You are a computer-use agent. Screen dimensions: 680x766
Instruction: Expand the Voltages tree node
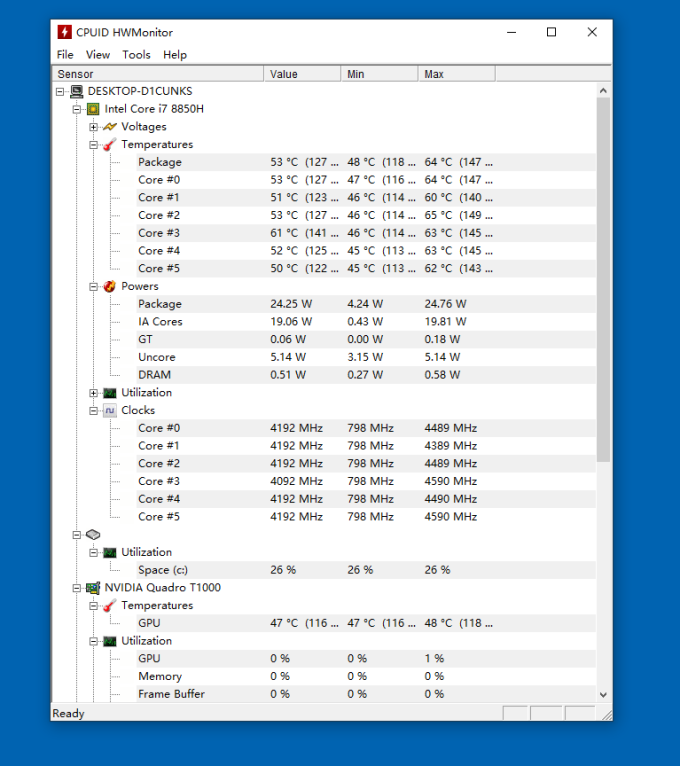tap(93, 127)
